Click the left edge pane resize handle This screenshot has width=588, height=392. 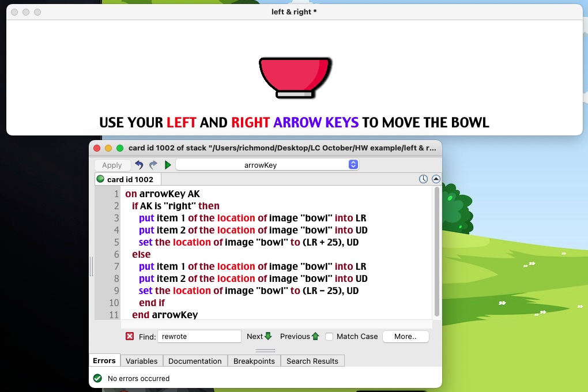coord(92,266)
